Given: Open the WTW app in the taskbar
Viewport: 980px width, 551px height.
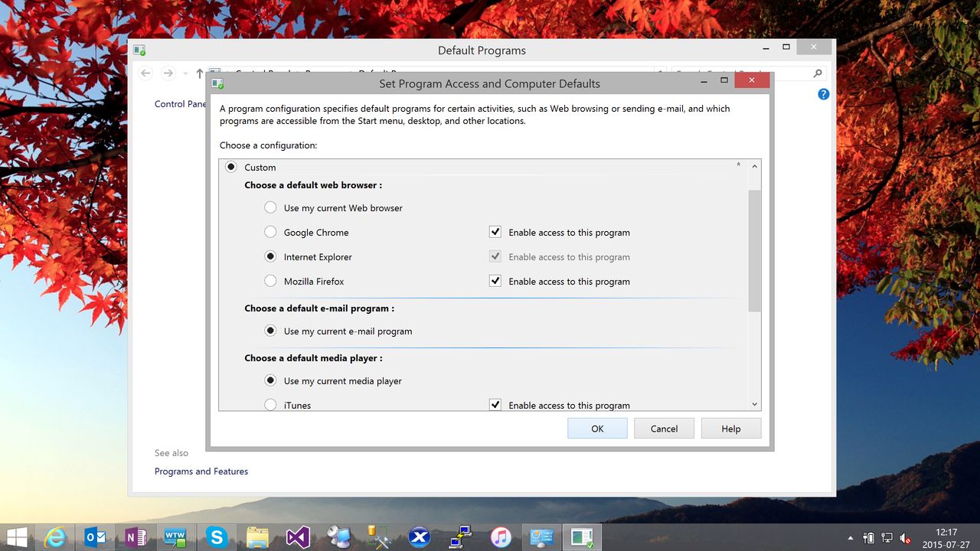Looking at the screenshot, I should coord(175,537).
